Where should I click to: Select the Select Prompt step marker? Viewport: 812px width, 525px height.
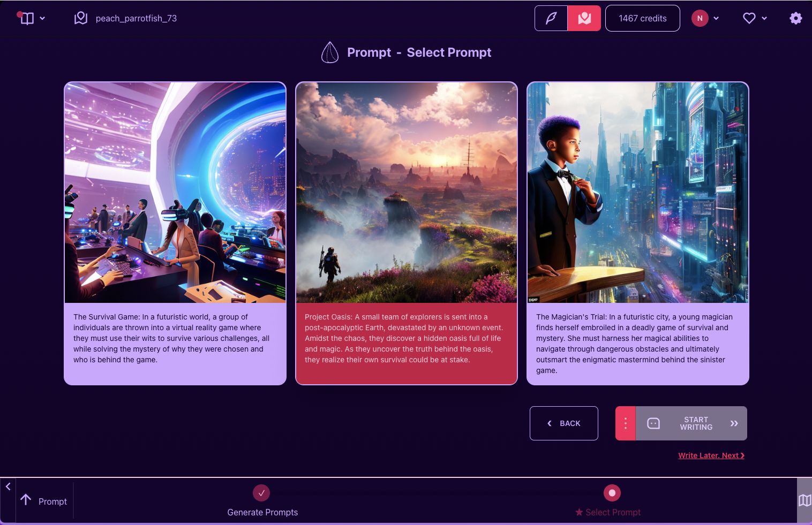click(x=612, y=493)
